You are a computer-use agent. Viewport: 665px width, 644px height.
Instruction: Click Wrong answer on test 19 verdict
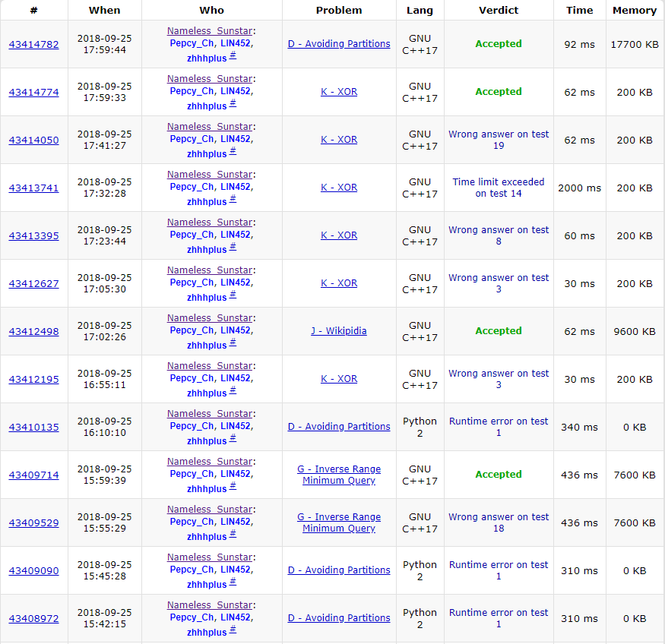coord(499,140)
